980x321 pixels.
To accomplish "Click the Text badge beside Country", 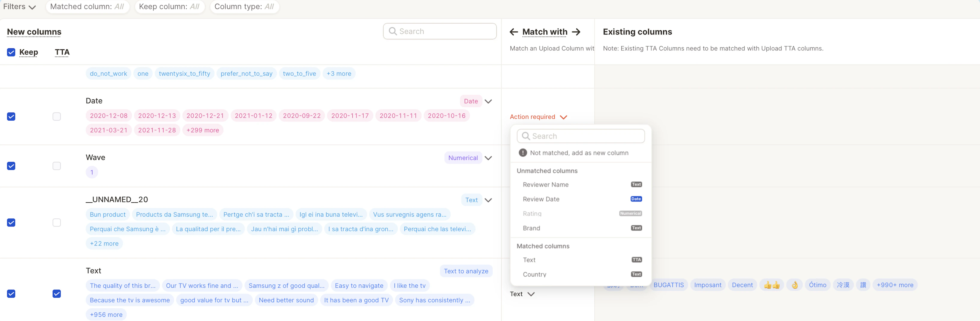I will [x=636, y=274].
